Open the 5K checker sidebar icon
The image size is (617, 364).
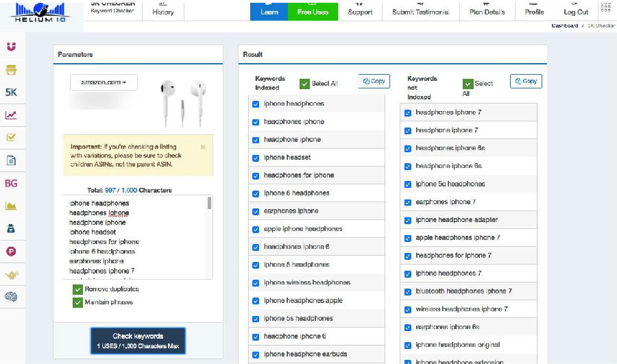coord(11,92)
